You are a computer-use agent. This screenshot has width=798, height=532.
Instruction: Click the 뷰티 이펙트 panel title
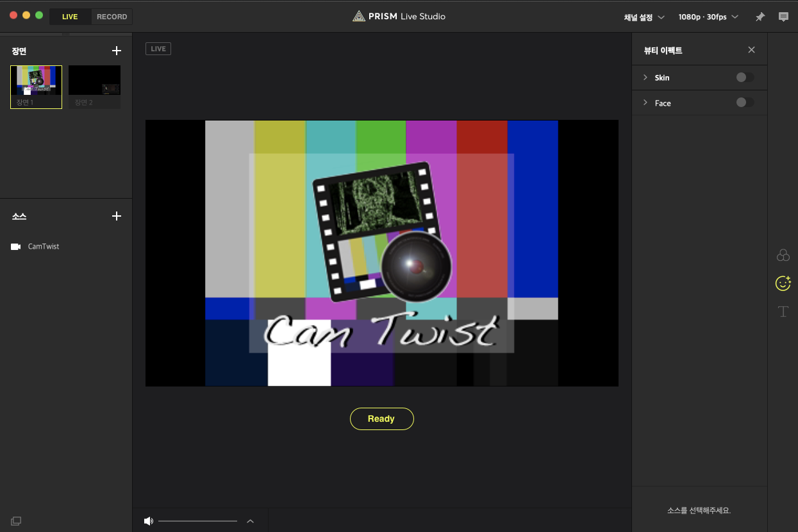point(663,50)
